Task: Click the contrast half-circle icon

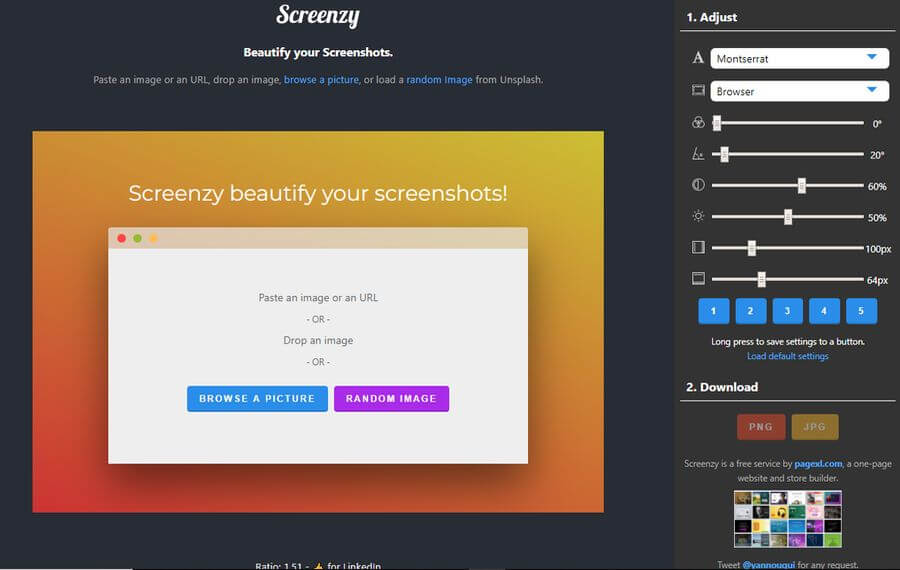Action: coord(698,185)
